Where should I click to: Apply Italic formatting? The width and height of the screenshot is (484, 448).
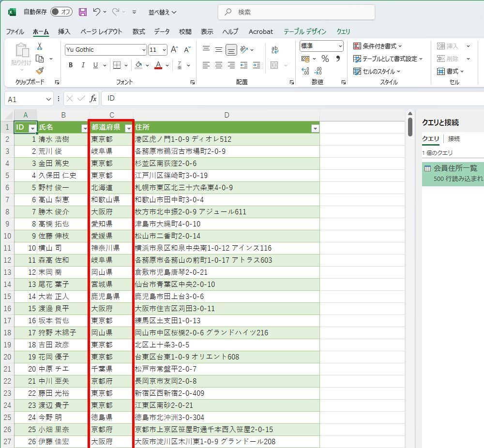pos(83,65)
